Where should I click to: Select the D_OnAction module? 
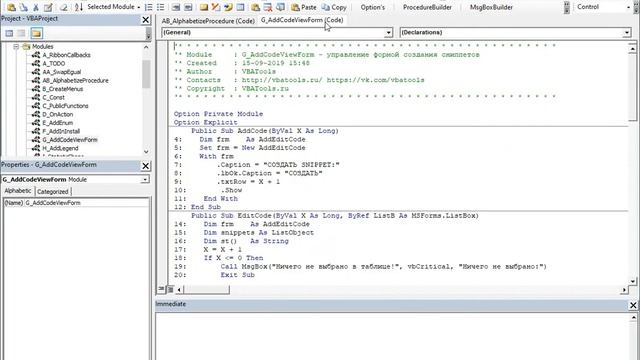coord(58,114)
